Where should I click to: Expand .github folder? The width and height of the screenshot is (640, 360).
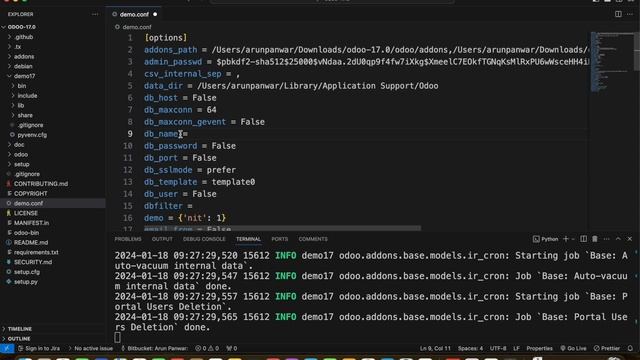pyautogui.click(x=23, y=37)
